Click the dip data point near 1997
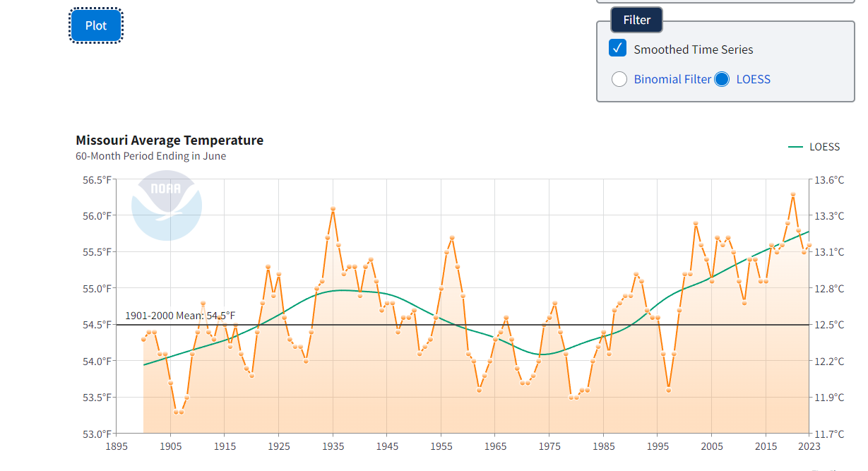 point(668,390)
